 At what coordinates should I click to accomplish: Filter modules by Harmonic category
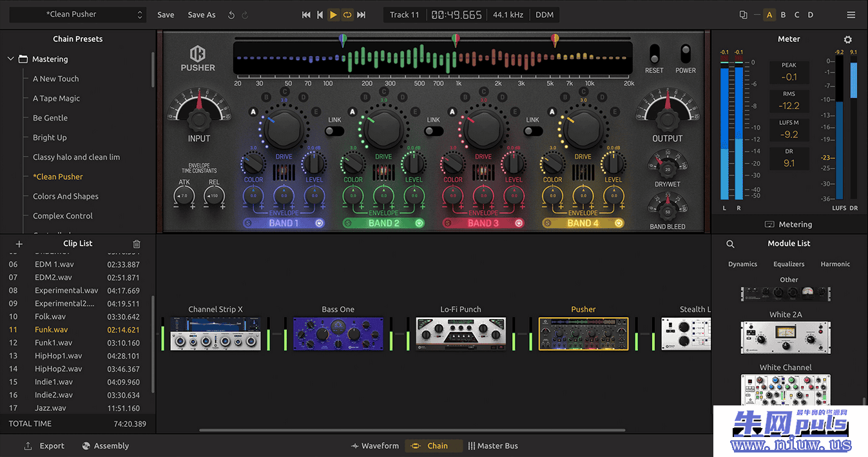coord(835,264)
